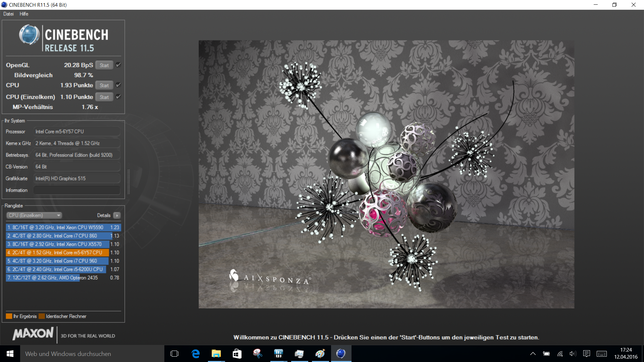
Task: Toggle the CPU test checkbox
Action: 118,85
